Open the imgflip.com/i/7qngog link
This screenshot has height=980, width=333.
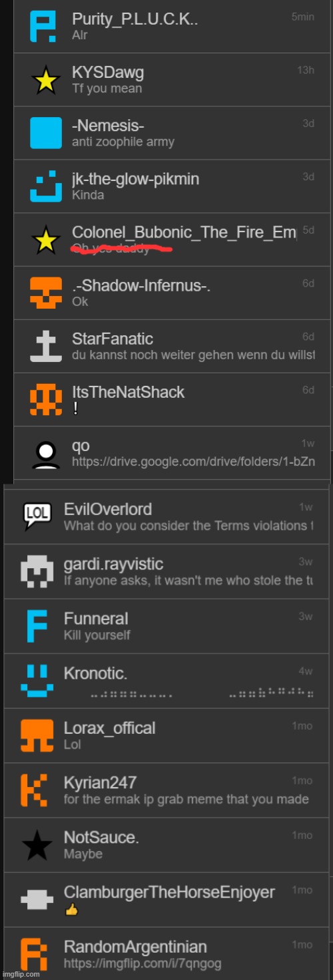(x=143, y=963)
